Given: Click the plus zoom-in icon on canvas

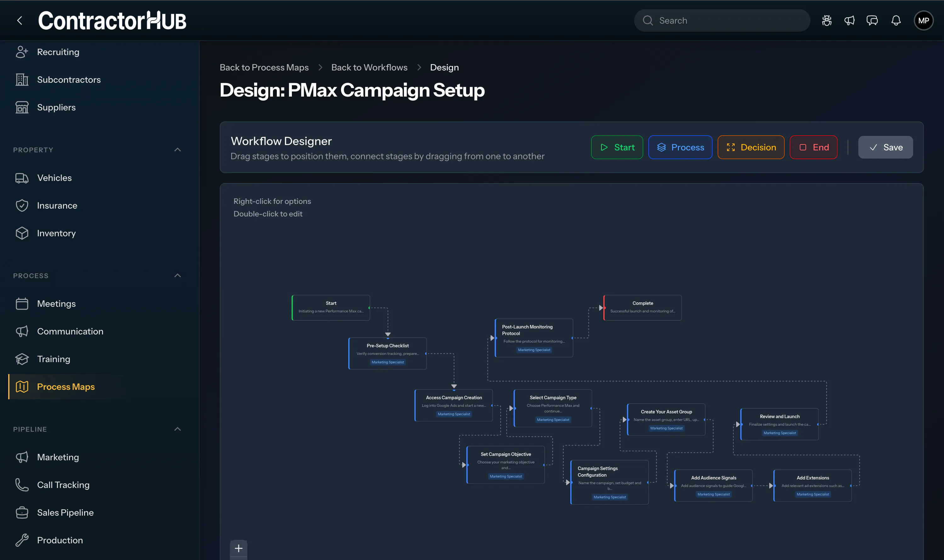Looking at the screenshot, I should click(239, 548).
